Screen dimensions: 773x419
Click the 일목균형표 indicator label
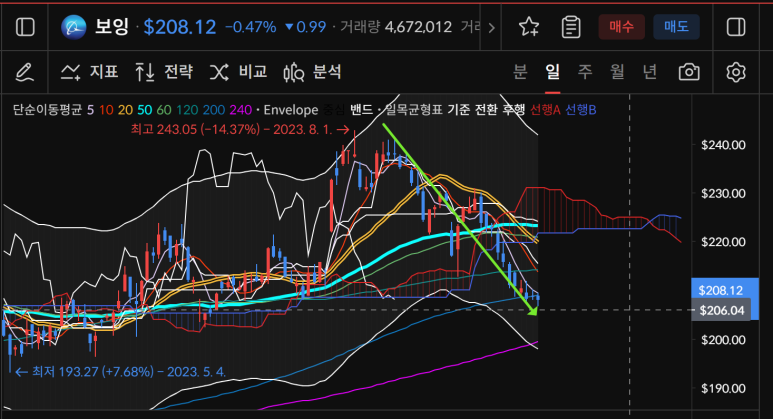(414, 109)
